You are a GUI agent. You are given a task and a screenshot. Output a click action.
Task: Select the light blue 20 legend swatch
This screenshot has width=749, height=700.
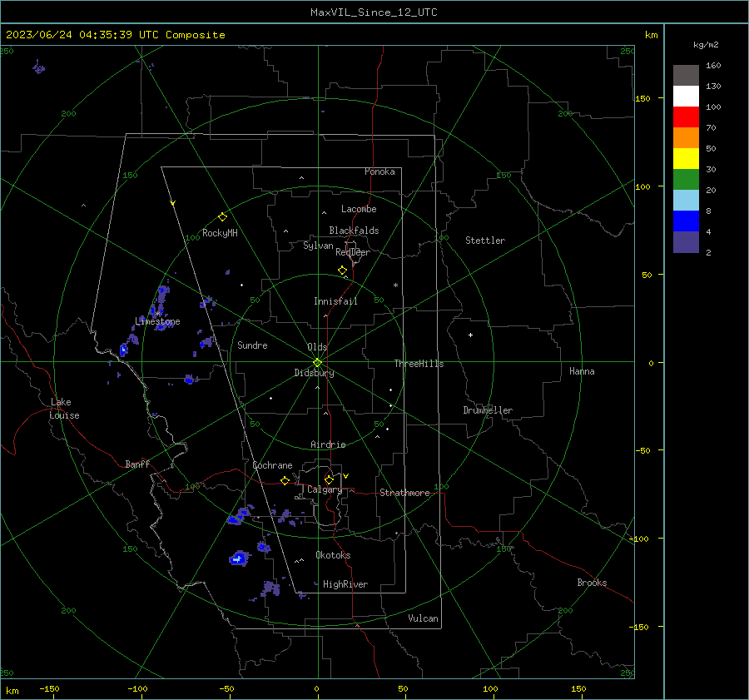click(x=686, y=201)
